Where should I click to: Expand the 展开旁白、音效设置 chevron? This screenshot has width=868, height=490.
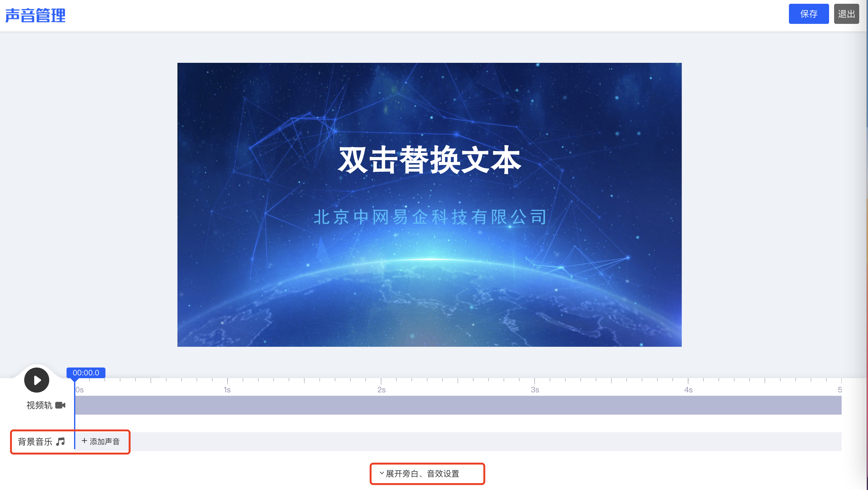382,473
